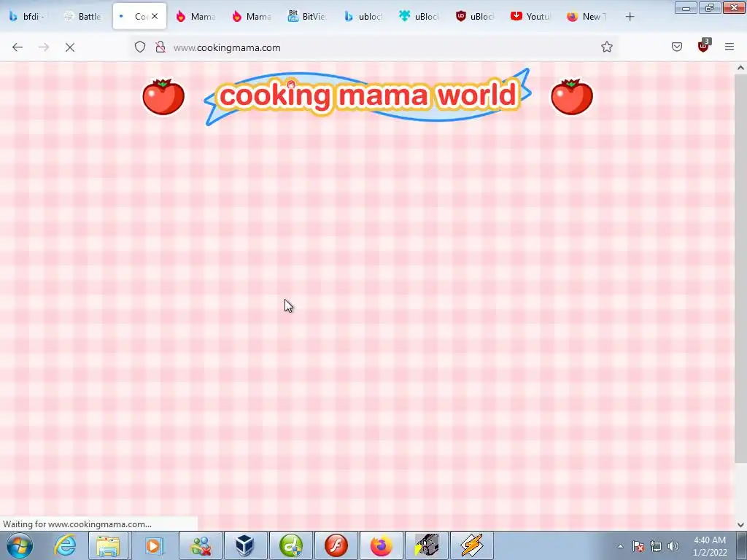The height and width of the screenshot is (560, 747).
Task: Switch to Firefox on the taskbar
Action: coord(381,545)
